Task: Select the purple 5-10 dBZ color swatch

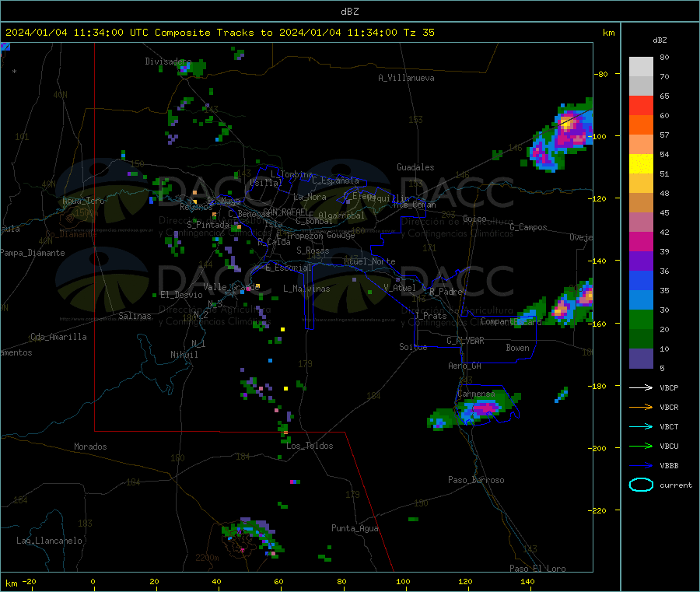Action: 641,359
